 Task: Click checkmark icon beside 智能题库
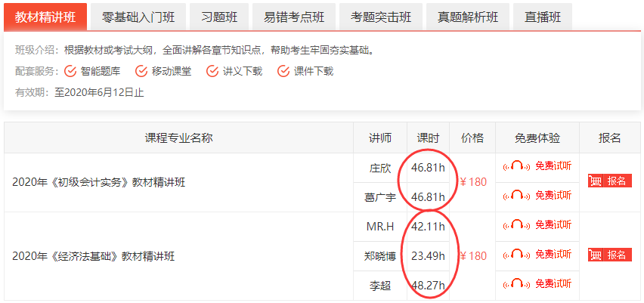click(70, 72)
